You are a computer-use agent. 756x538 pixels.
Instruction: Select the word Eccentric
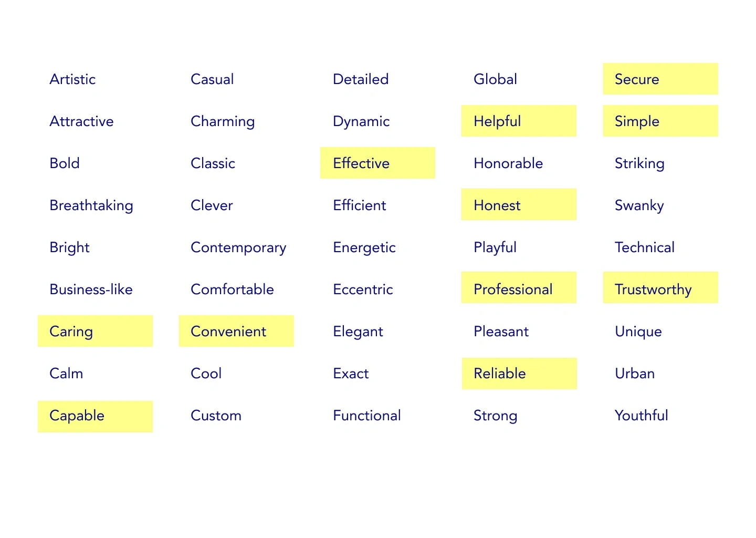tap(363, 289)
